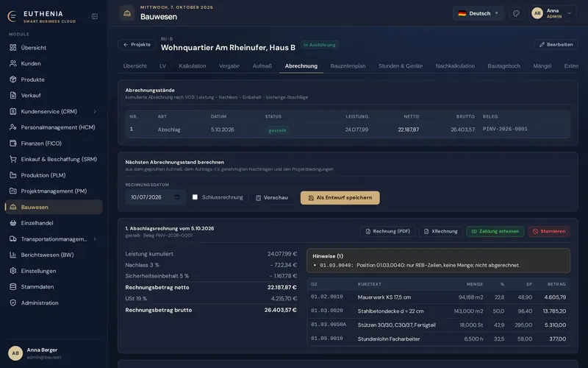Click the Euthenia logo icon
This screenshot has width=588, height=368.
pyautogui.click(x=12, y=16)
